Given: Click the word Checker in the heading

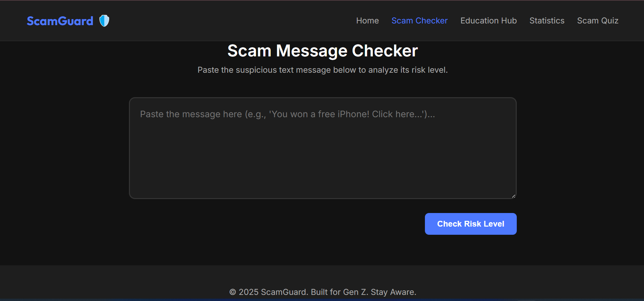Looking at the screenshot, I should click(x=385, y=51).
